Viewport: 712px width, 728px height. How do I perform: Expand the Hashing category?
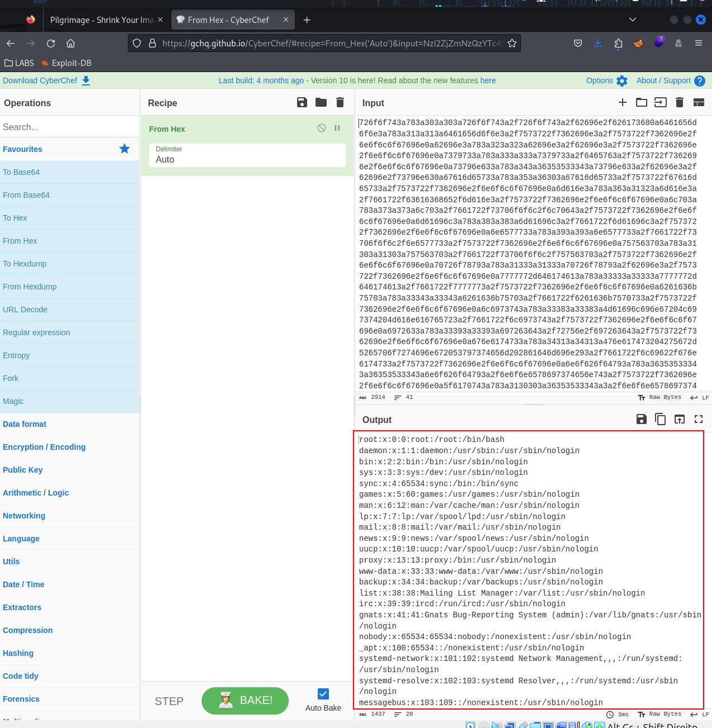[x=69, y=653]
